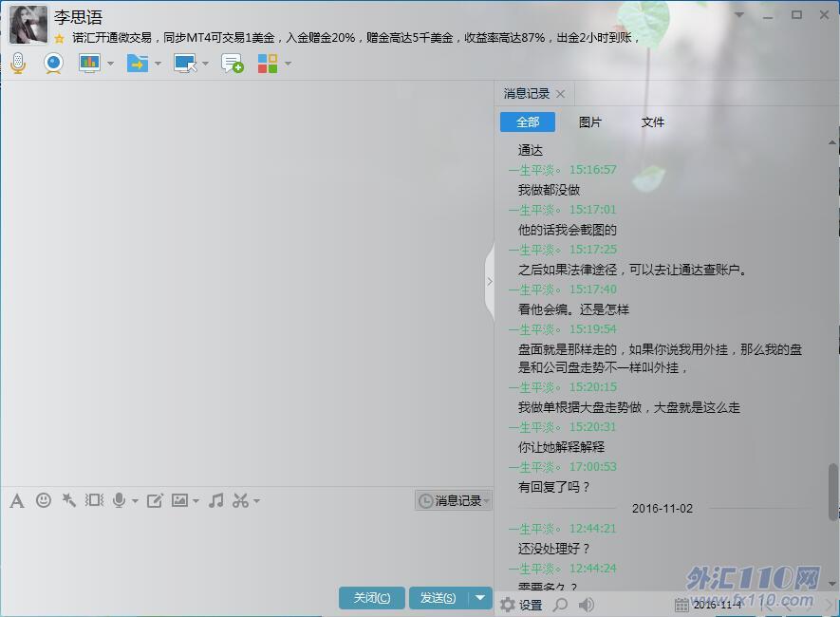The width and height of the screenshot is (840, 617).
Task: Click the speaker icon in history panel
Action: click(x=587, y=605)
